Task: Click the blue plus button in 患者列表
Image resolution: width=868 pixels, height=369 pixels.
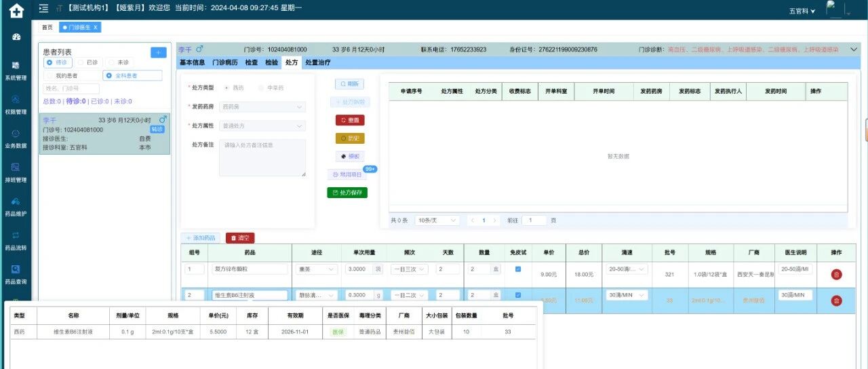Action: (x=158, y=52)
